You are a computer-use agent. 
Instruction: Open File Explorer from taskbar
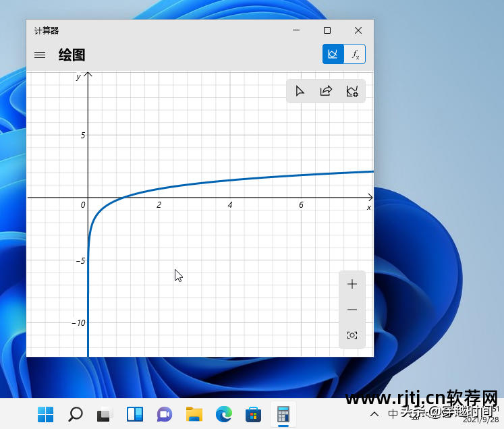pyautogui.click(x=194, y=414)
